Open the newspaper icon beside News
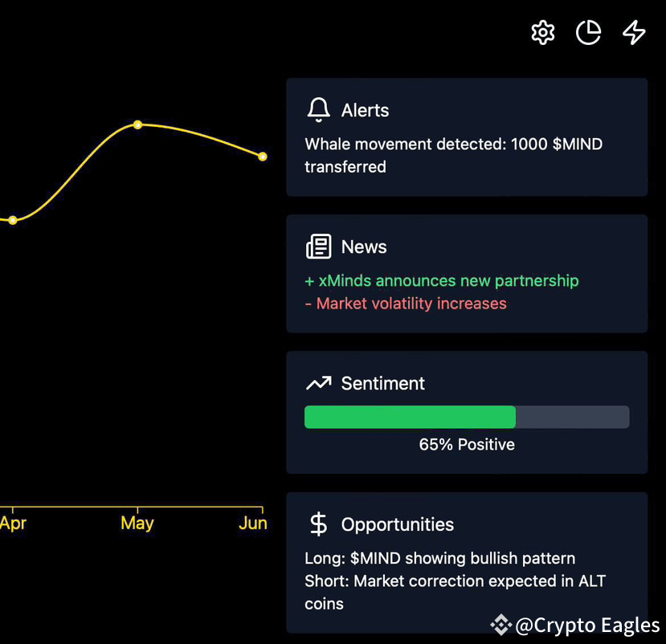 (319, 246)
